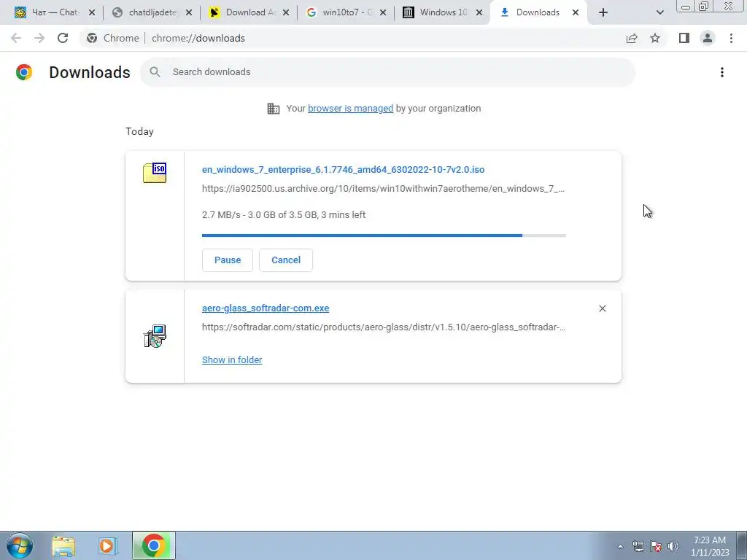Click the ISO download progress bar

(384, 236)
